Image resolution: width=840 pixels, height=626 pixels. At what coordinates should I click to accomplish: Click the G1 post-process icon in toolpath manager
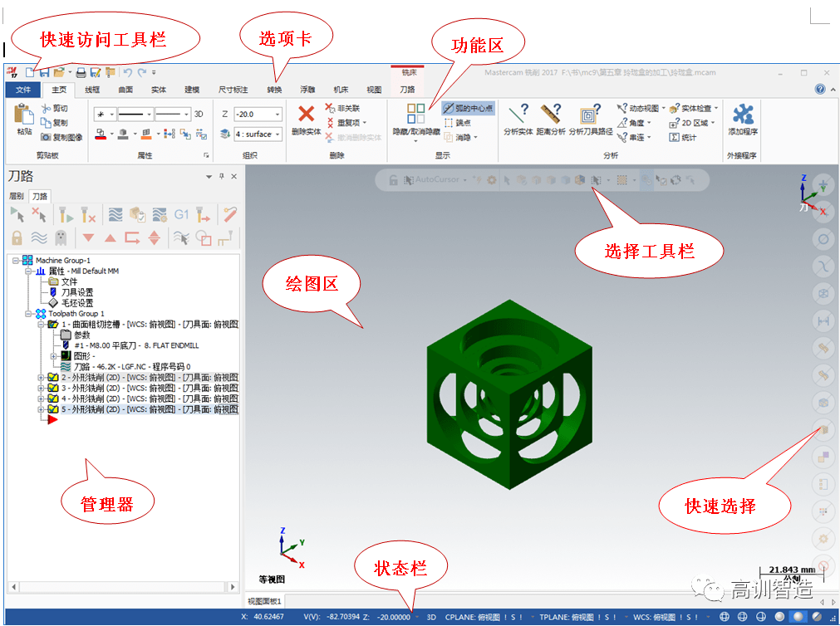(181, 214)
